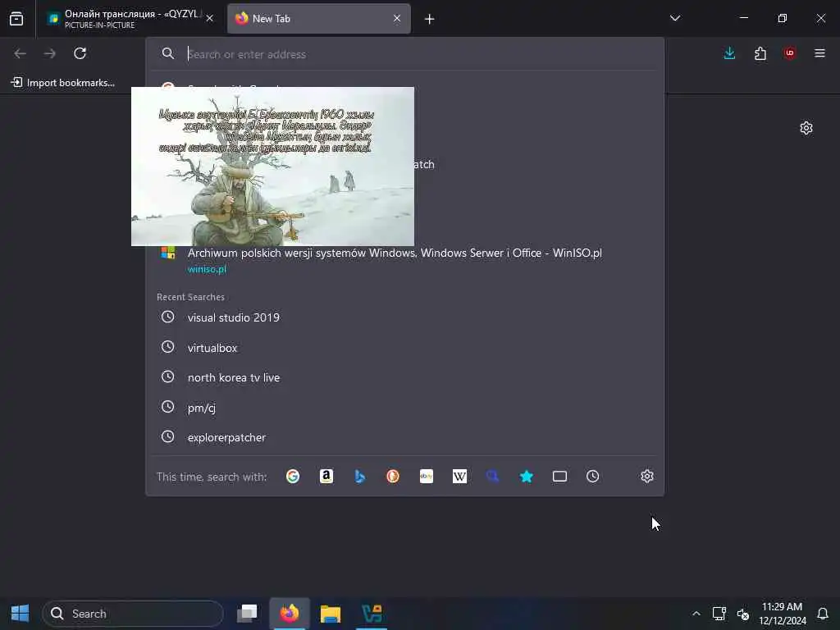Select recent search pm/cj

click(x=404, y=408)
